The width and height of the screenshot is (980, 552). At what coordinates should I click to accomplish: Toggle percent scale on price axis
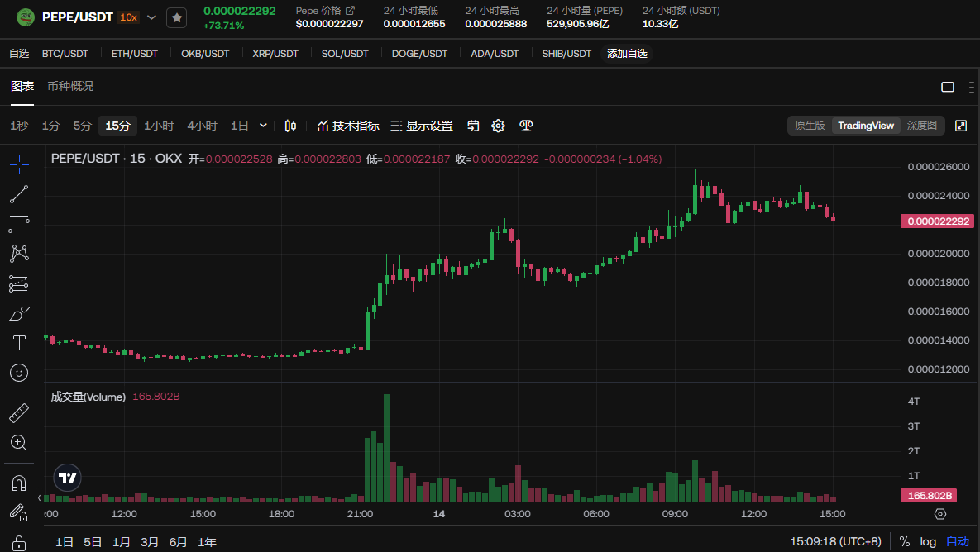pos(905,542)
